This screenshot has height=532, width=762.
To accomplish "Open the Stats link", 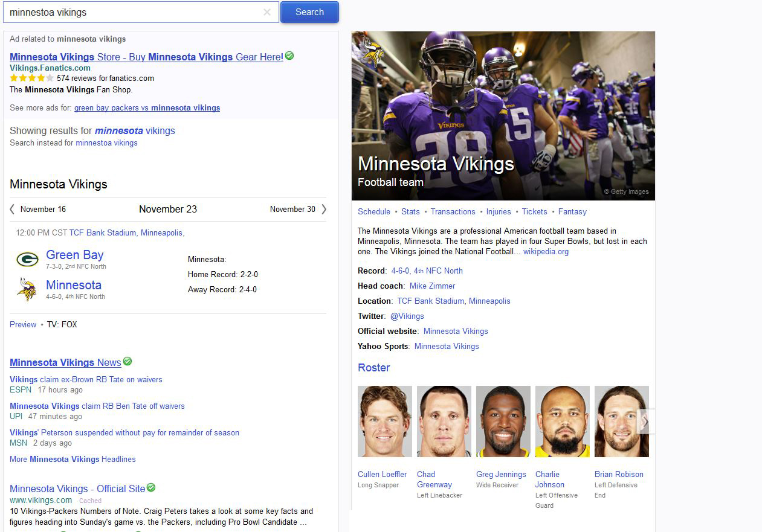I will tap(410, 212).
